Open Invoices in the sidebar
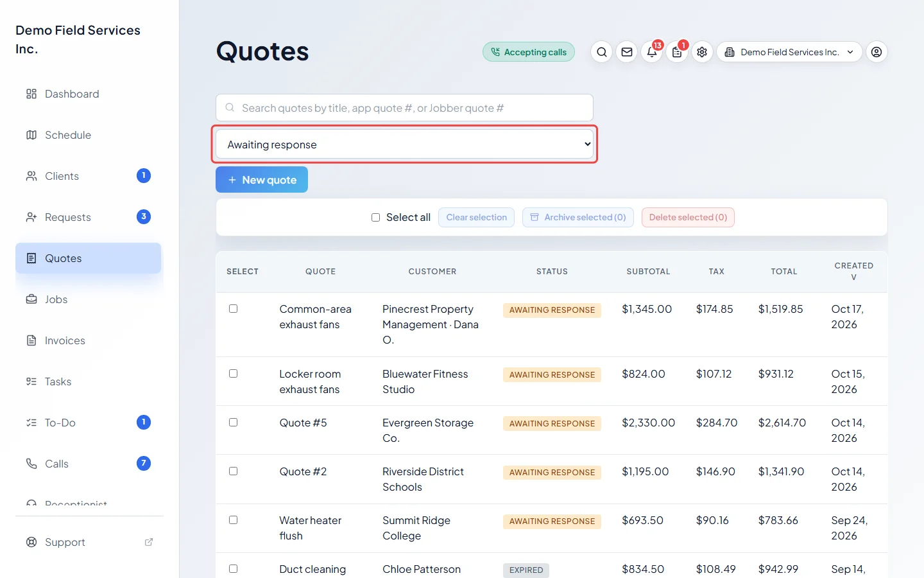This screenshot has width=924, height=578. click(x=89, y=340)
